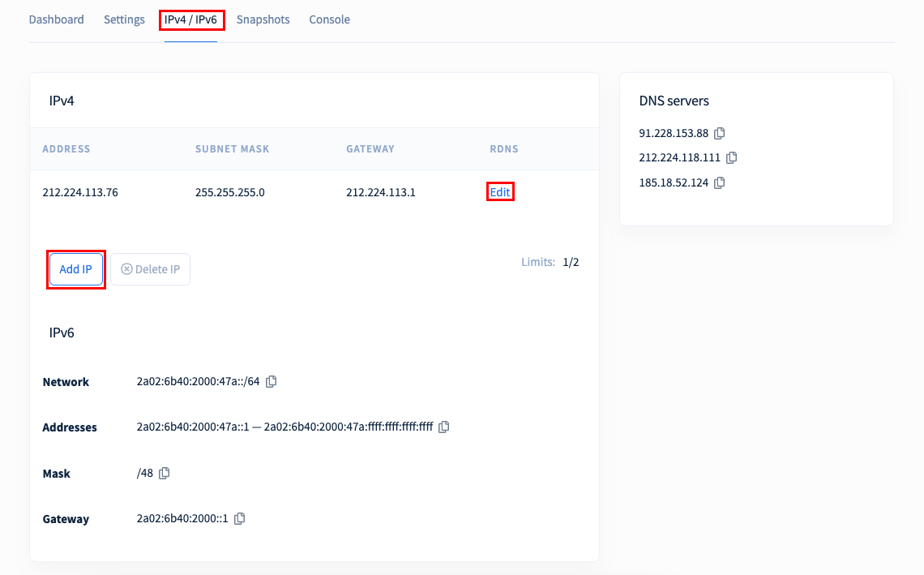Click the IPv4 section heading
The height and width of the screenshot is (575, 924).
(x=62, y=101)
